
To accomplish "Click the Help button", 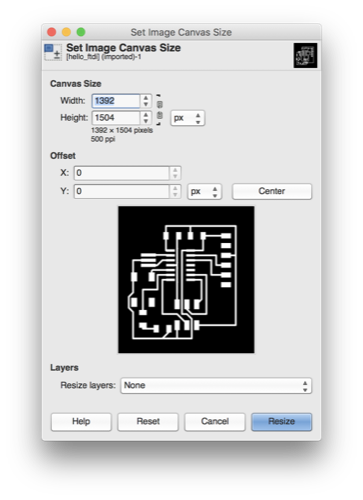I will (x=81, y=422).
